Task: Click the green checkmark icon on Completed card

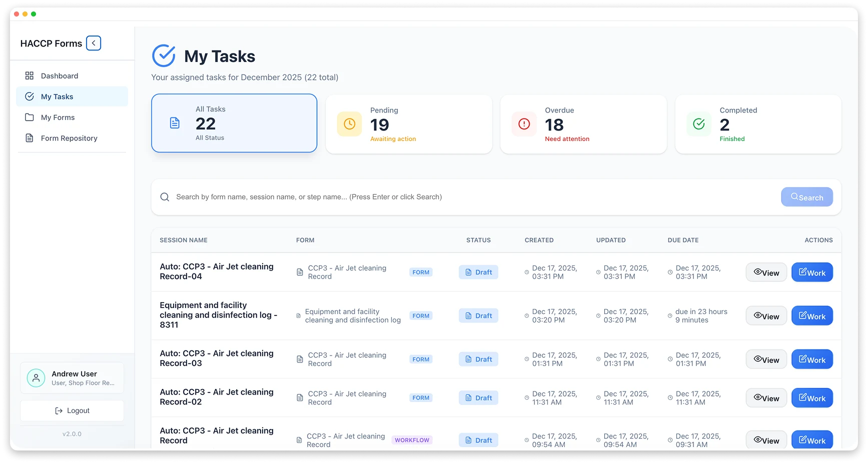Action: (698, 124)
